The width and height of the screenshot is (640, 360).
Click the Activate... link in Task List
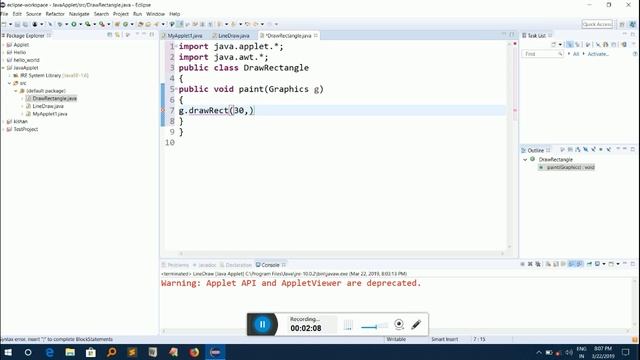click(598, 54)
